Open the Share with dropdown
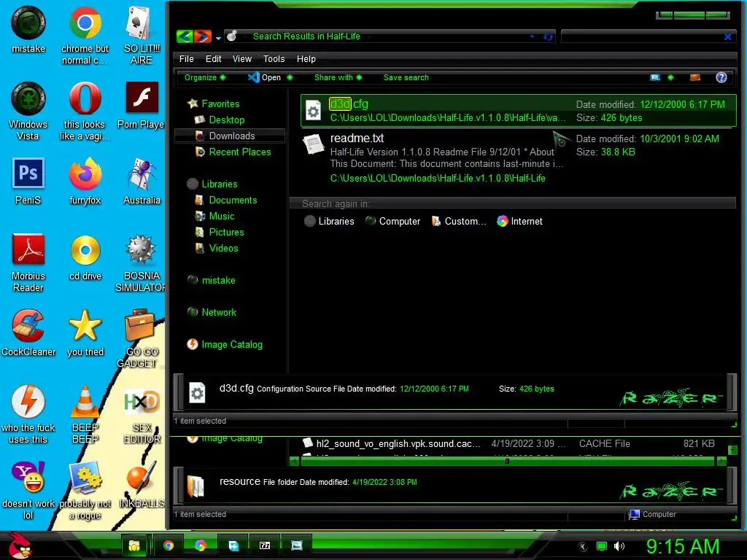747x560 pixels. [338, 77]
